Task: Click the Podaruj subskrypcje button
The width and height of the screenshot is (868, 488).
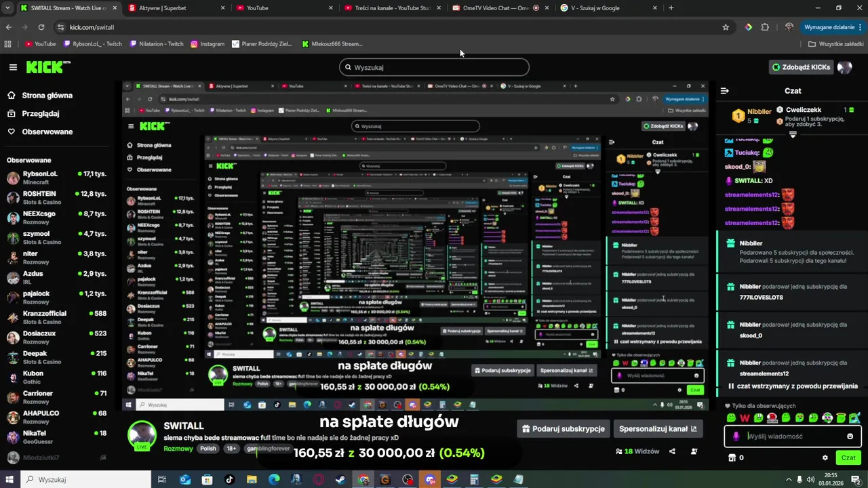Action: (x=563, y=429)
